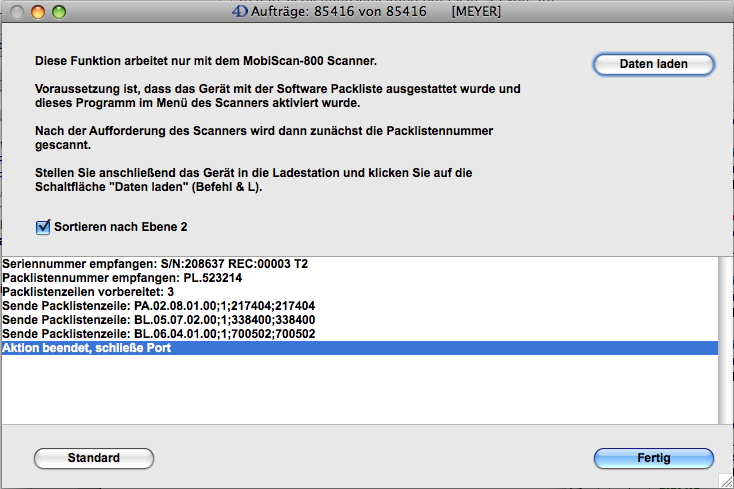Screen dimensions: 734x489
Task: Close the window with the red button
Action: (x=17, y=11)
